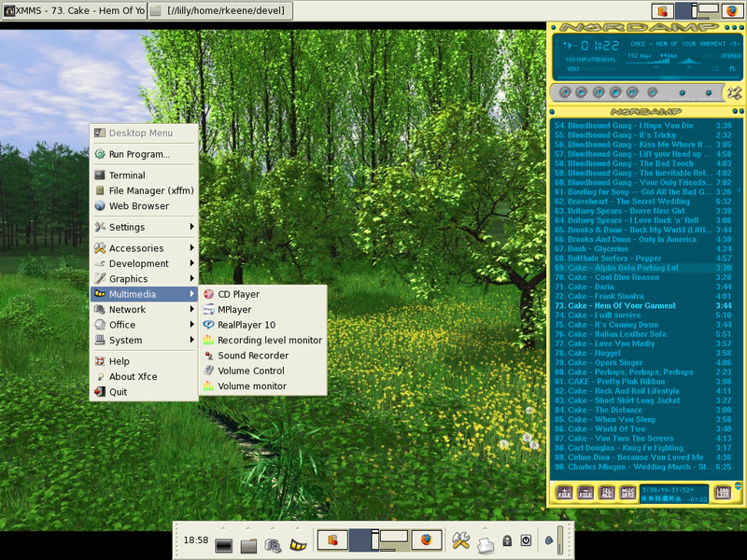Expand the Accessories submenu arrow

point(191,247)
